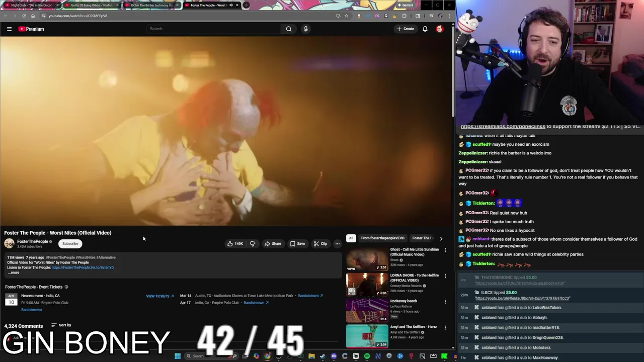Open the YouTube hamburger guide menu
The image size is (644, 362).
point(9,29)
